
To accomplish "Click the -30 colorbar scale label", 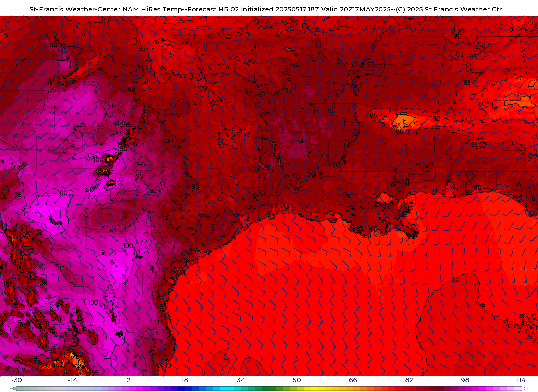I will coord(17,380).
